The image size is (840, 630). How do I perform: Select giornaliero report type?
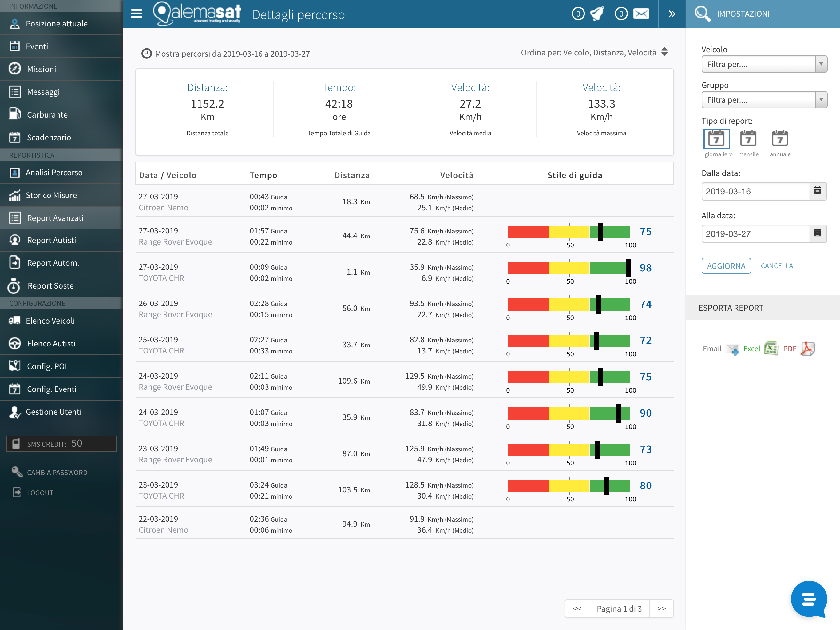[717, 139]
